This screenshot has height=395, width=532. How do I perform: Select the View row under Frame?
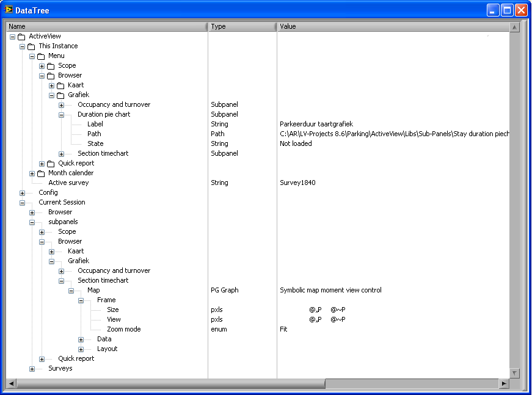click(x=114, y=319)
